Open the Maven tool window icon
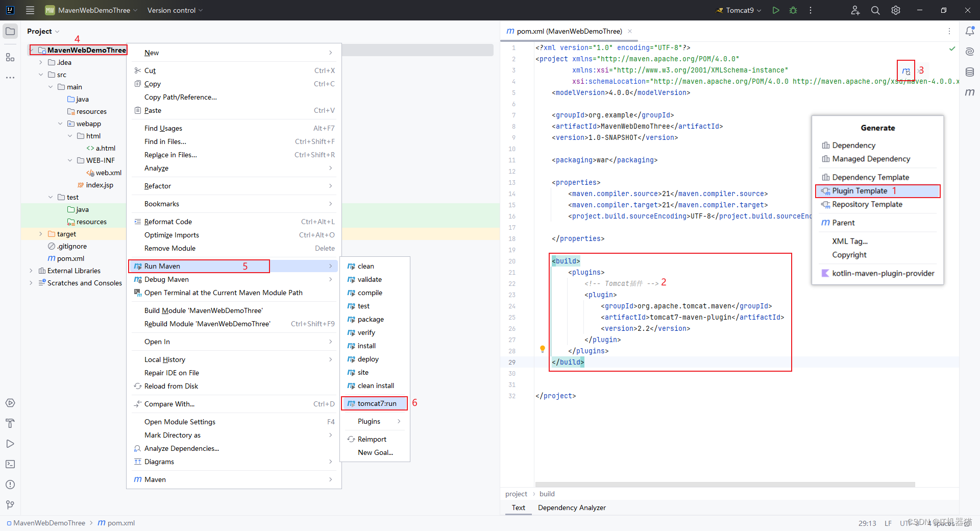The width and height of the screenshot is (980, 531). [x=970, y=92]
